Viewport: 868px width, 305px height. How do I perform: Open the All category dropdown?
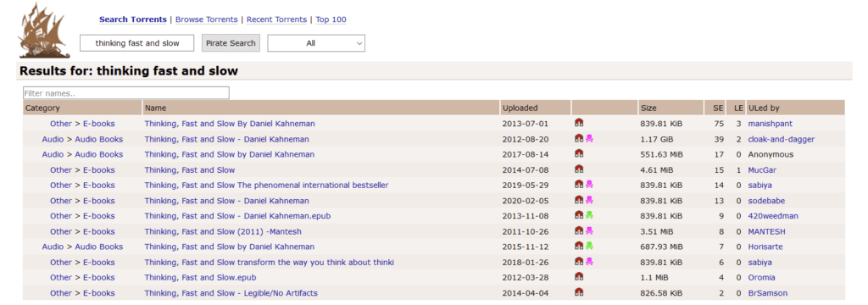316,43
